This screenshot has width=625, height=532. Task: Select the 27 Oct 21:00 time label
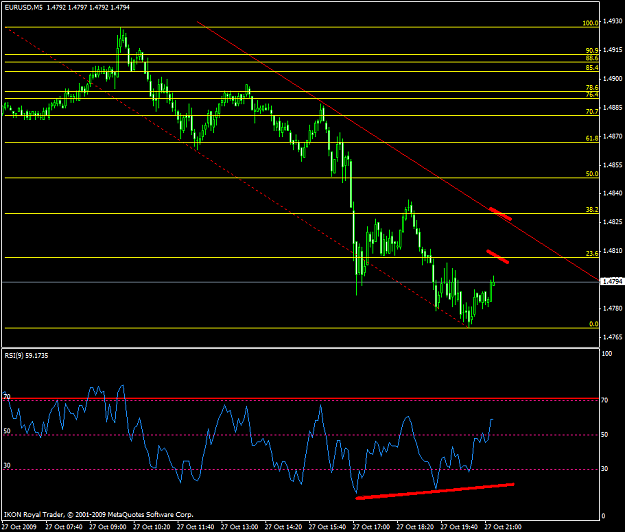tap(503, 527)
